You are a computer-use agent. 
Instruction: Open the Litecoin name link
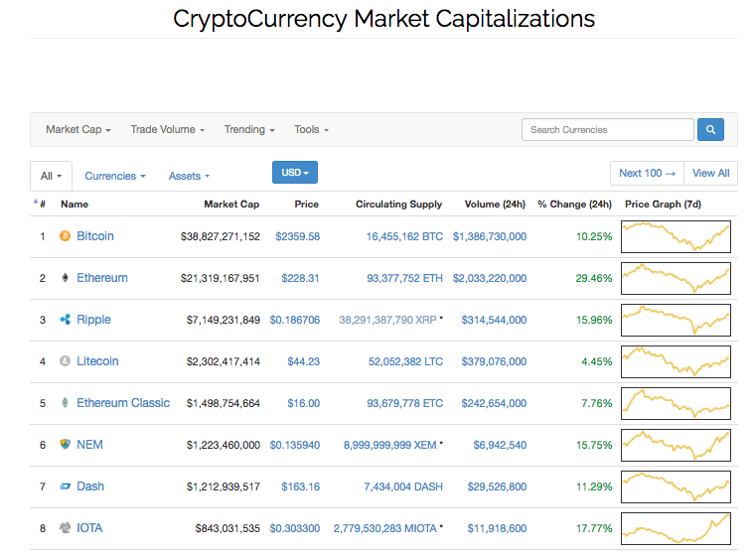click(x=97, y=360)
